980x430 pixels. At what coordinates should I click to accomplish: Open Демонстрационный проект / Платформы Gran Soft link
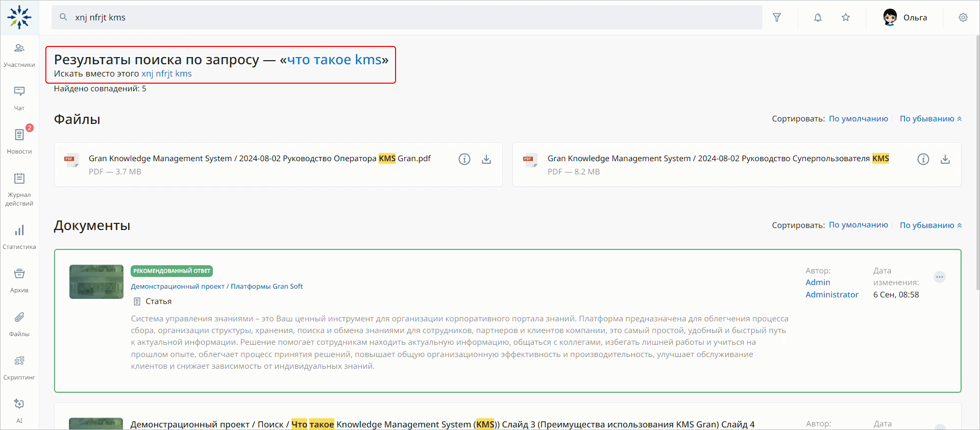click(216, 286)
